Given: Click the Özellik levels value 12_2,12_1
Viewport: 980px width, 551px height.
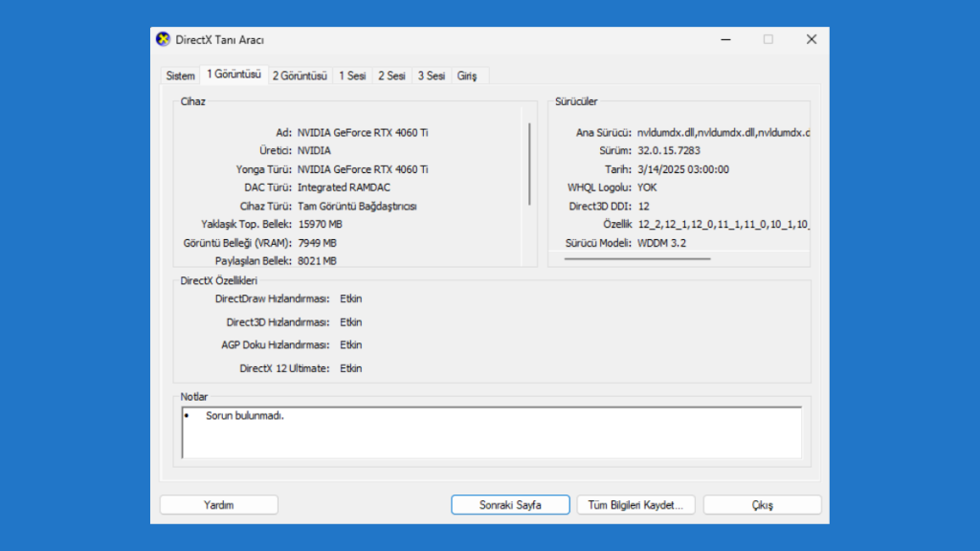Looking at the screenshot, I should pos(724,224).
